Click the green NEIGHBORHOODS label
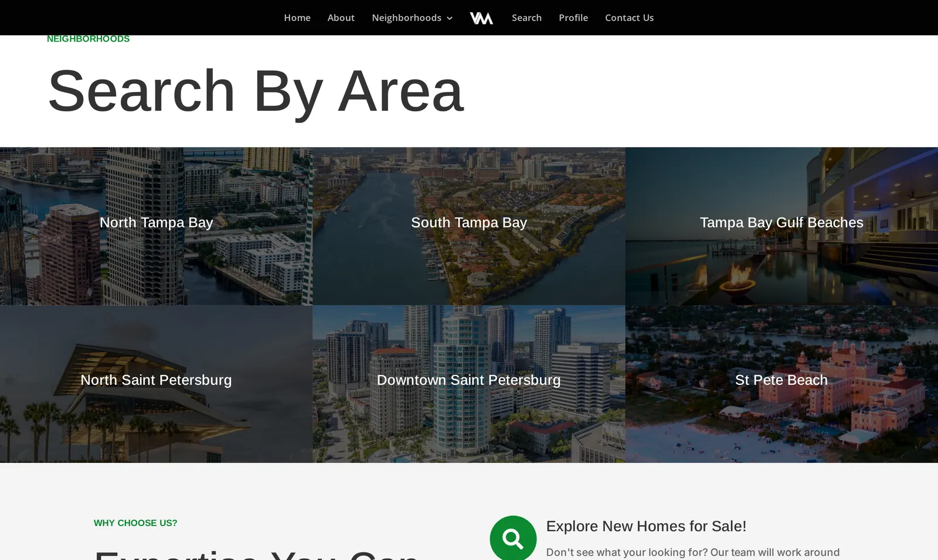 [88, 39]
